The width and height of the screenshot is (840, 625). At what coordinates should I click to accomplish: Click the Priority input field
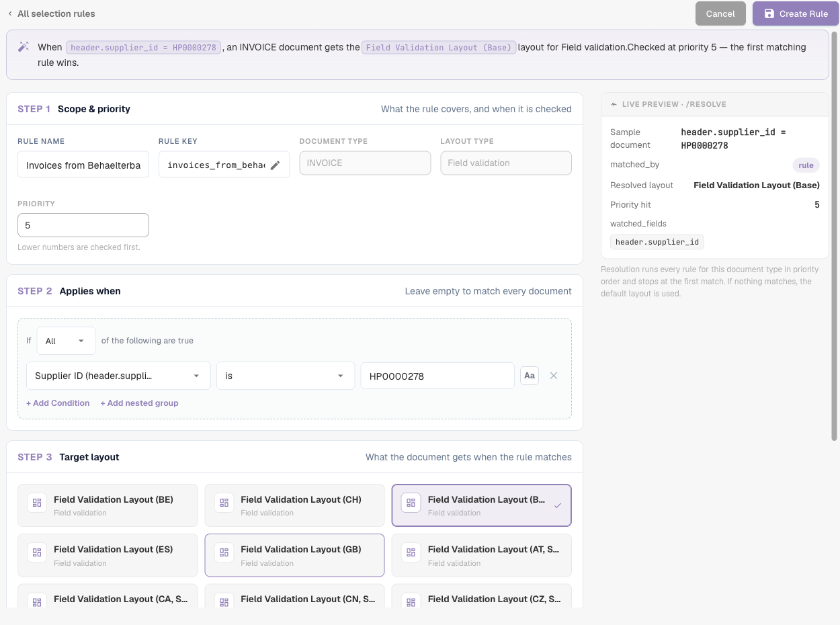click(x=83, y=225)
